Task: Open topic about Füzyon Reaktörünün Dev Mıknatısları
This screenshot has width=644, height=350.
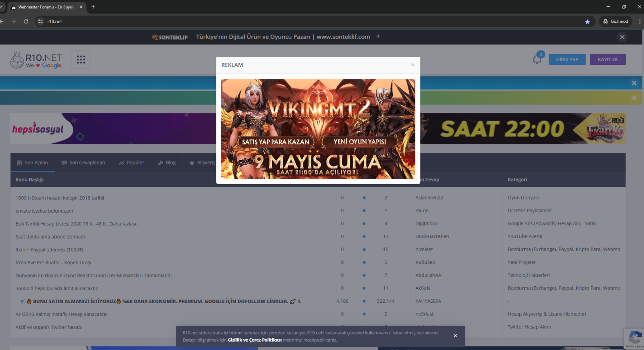Action: pyautogui.click(x=93, y=276)
